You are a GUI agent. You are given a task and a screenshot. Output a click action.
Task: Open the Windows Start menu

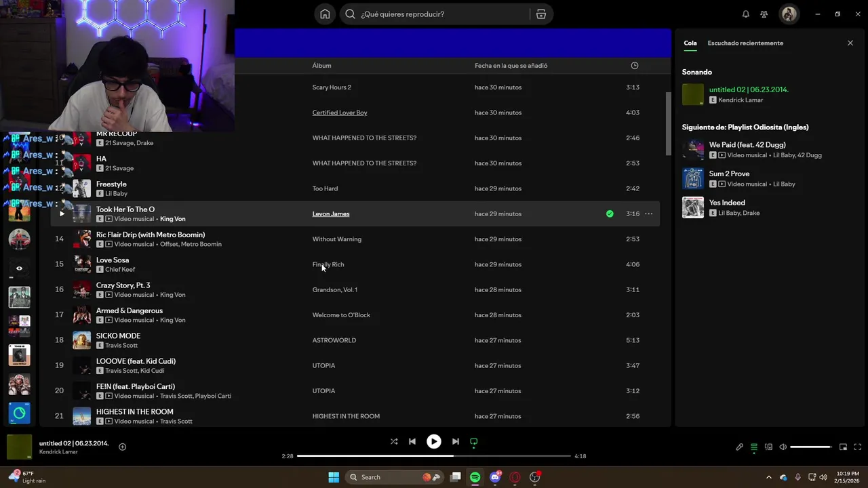coord(334,477)
